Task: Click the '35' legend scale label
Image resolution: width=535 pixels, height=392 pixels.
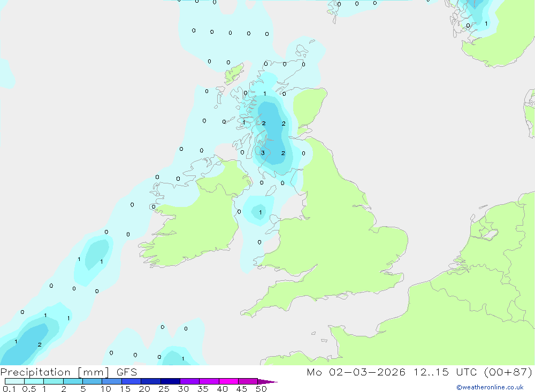Action: pyautogui.click(x=203, y=389)
